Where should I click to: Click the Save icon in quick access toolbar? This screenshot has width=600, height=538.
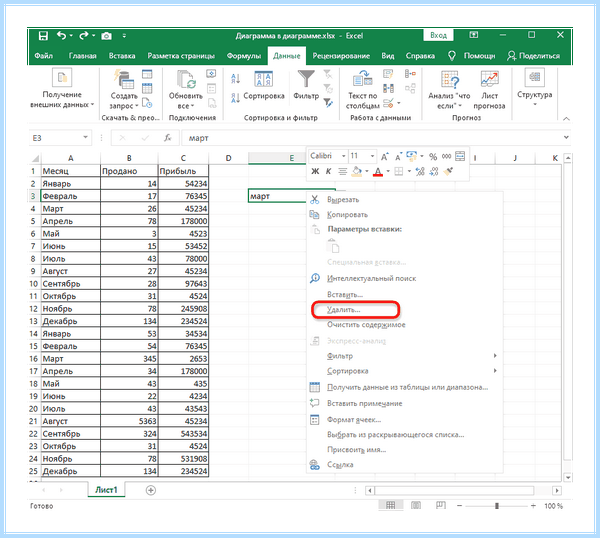click(43, 36)
